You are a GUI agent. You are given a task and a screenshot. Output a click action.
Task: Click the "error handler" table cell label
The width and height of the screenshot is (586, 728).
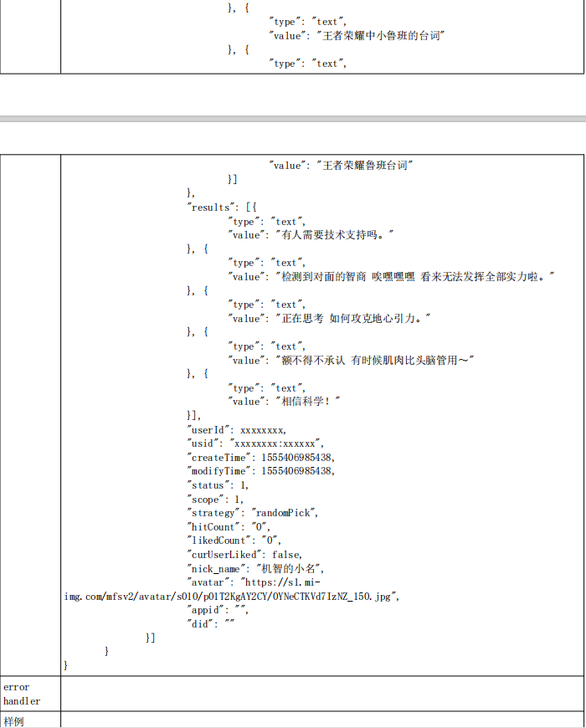point(21,694)
